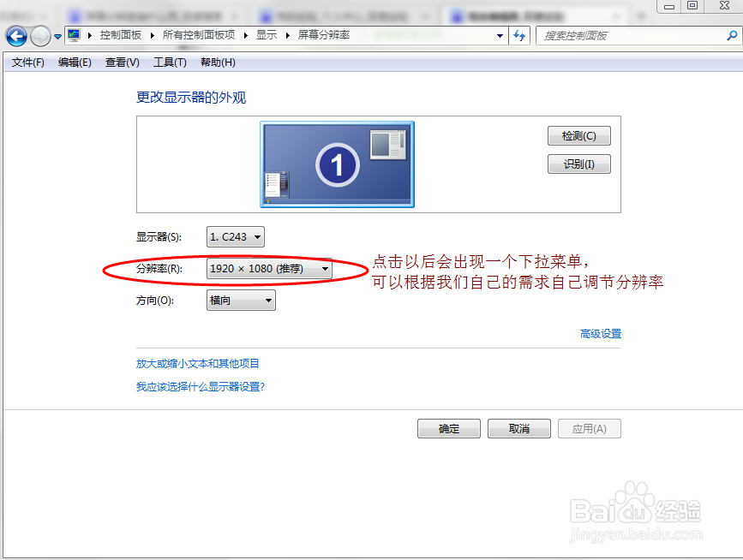The image size is (743, 560).
Task: Open the address bar history dropdown
Action: pyautogui.click(x=500, y=35)
